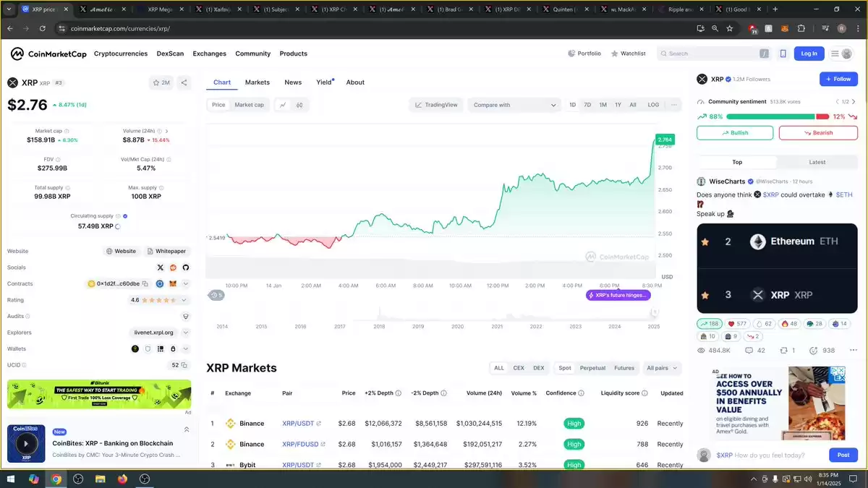
Task: Expand the Wallets row chevron
Action: [185, 348]
